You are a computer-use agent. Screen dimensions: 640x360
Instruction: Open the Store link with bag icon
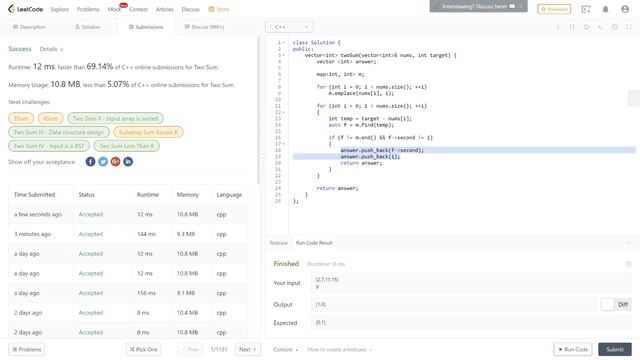coord(219,9)
